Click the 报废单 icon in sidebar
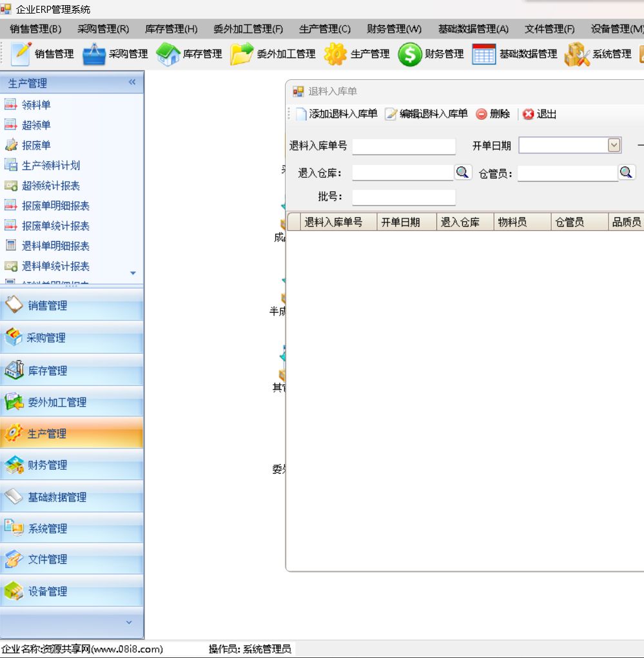This screenshot has width=644, height=658. [x=10, y=145]
